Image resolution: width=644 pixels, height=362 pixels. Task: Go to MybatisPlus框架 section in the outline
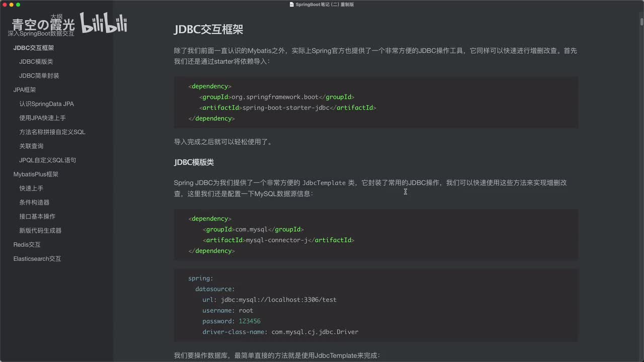[x=36, y=174]
